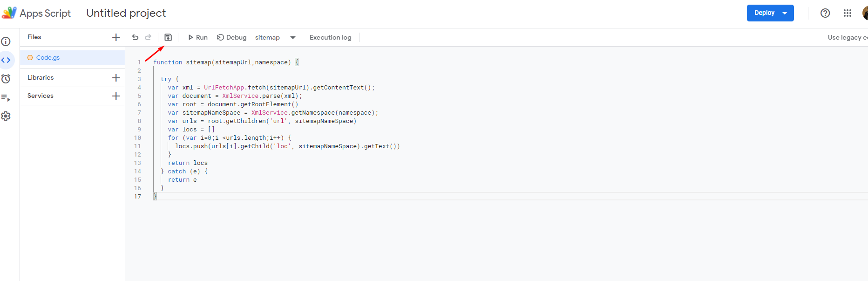Image resolution: width=868 pixels, height=281 pixels.
Task: Open the Execution log
Action: 330,37
